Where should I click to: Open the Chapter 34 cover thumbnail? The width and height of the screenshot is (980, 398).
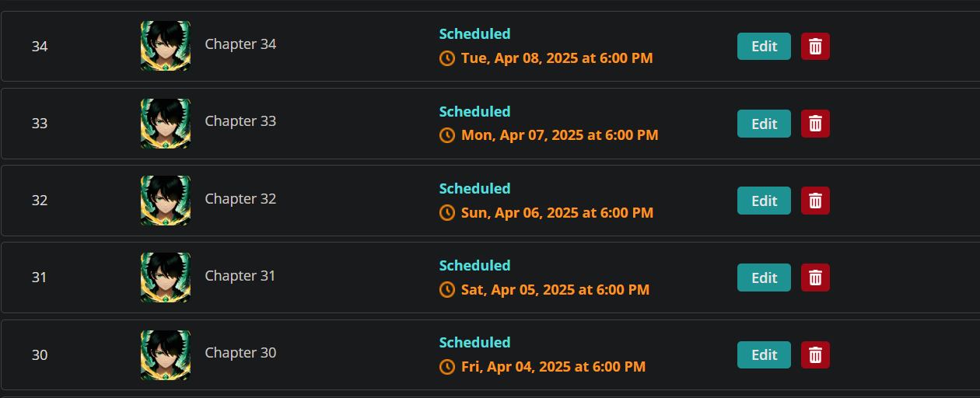pos(166,46)
